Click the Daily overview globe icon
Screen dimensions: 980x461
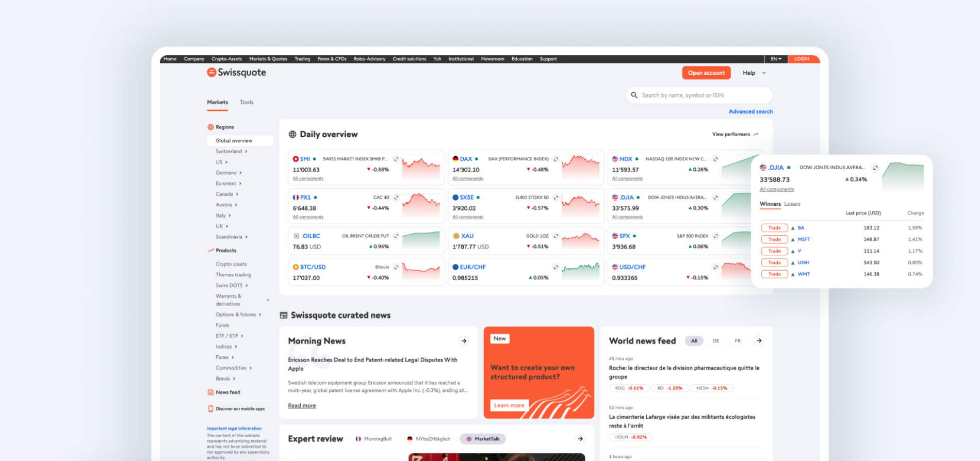pyautogui.click(x=292, y=134)
